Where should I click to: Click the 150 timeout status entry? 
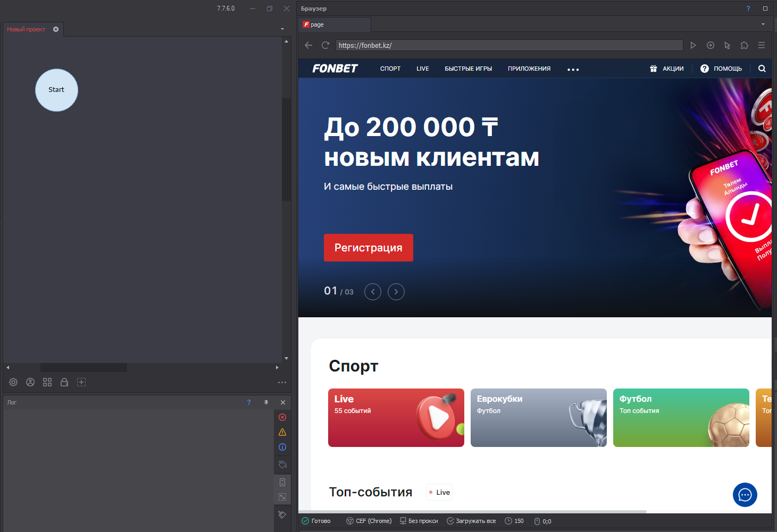[514, 521]
